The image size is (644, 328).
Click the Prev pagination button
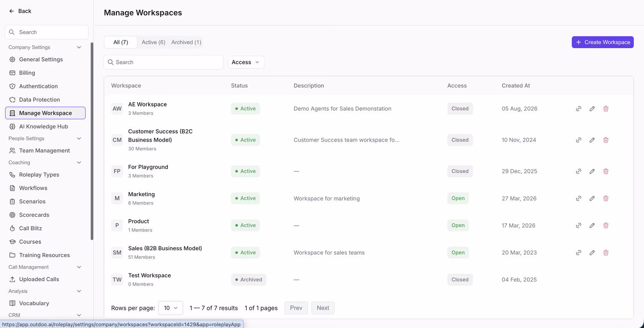[x=296, y=308]
